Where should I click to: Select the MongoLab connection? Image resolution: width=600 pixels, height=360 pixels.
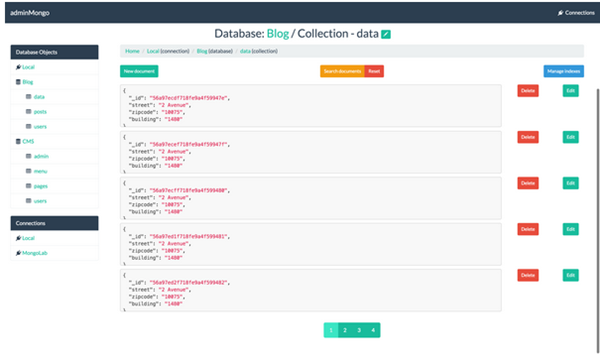point(34,253)
